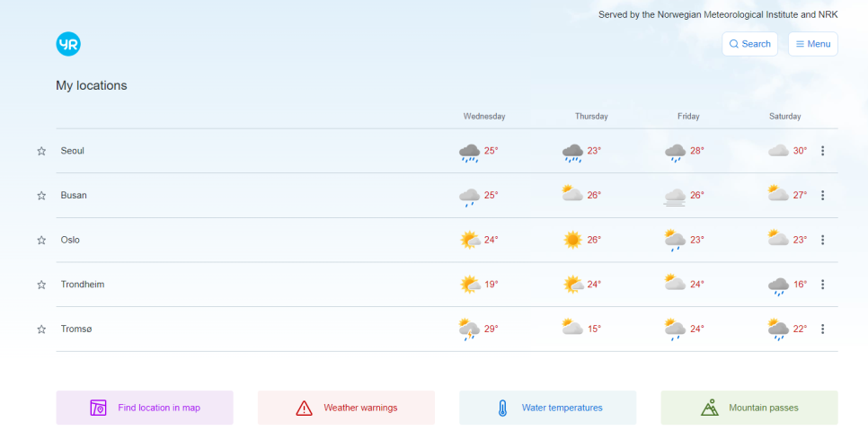Click Busan Thursday partly cloudy icon

[572, 193]
